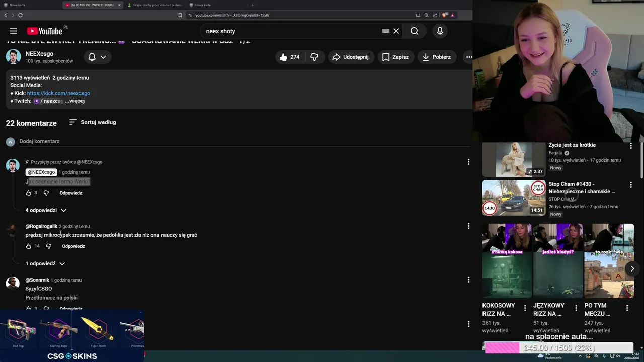Start voice search with the microphone icon
The width and height of the screenshot is (644, 362).
click(x=440, y=31)
